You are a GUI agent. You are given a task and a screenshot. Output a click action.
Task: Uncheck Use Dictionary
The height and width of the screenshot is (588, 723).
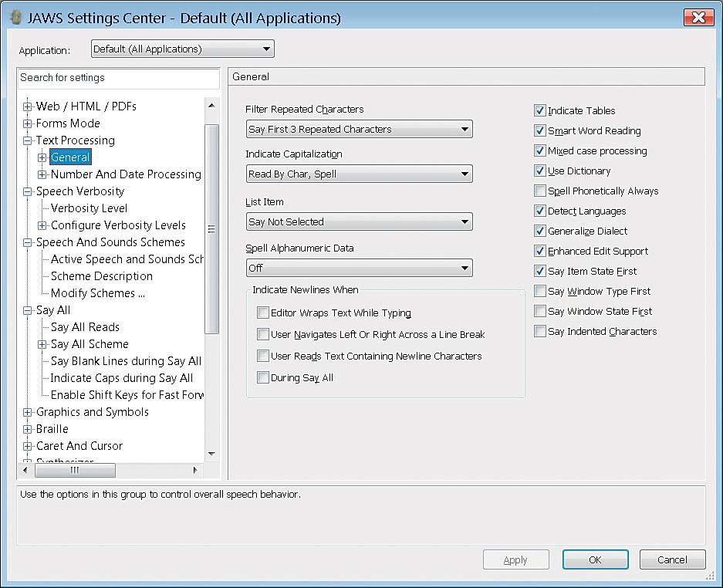(x=540, y=171)
